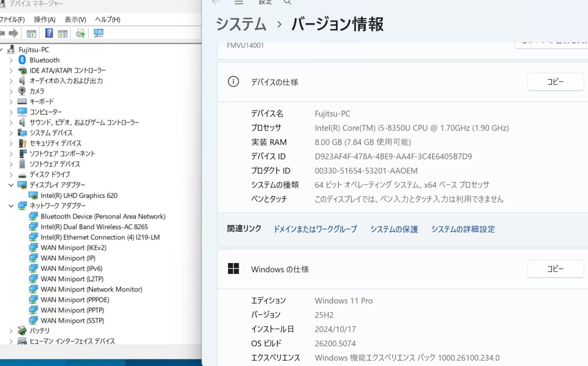The height and width of the screenshot is (366, 588).
Task: Select Intel(R) Dual Band Wireless-AC 8265 adapter
Action: pyautogui.click(x=94, y=226)
